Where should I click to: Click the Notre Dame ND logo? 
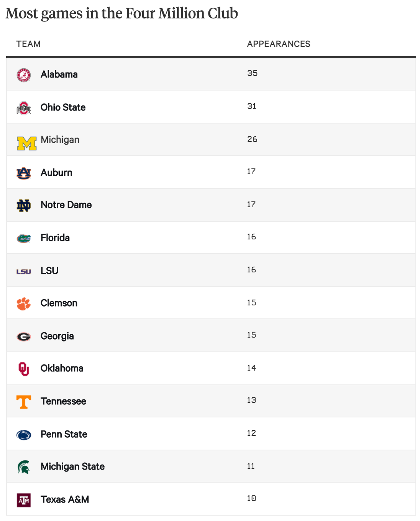click(24, 206)
